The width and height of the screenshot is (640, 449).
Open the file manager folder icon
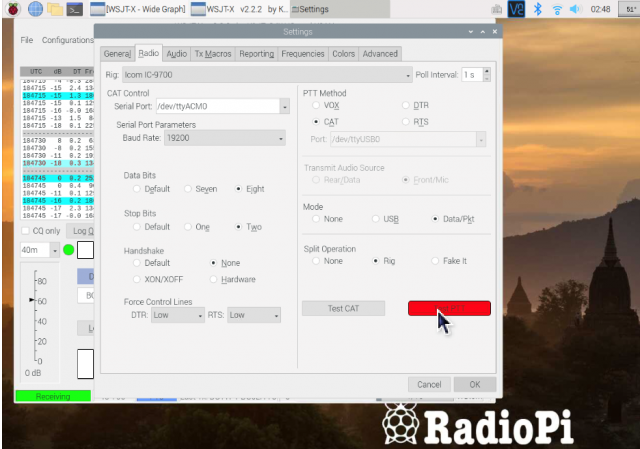pos(55,9)
